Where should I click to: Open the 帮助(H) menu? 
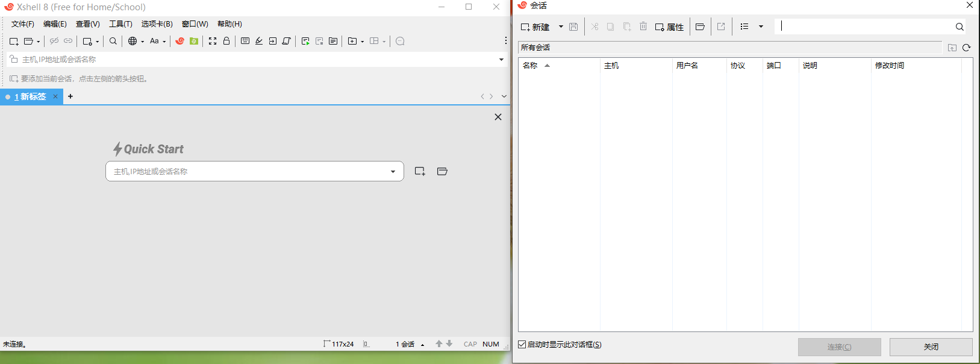point(229,24)
